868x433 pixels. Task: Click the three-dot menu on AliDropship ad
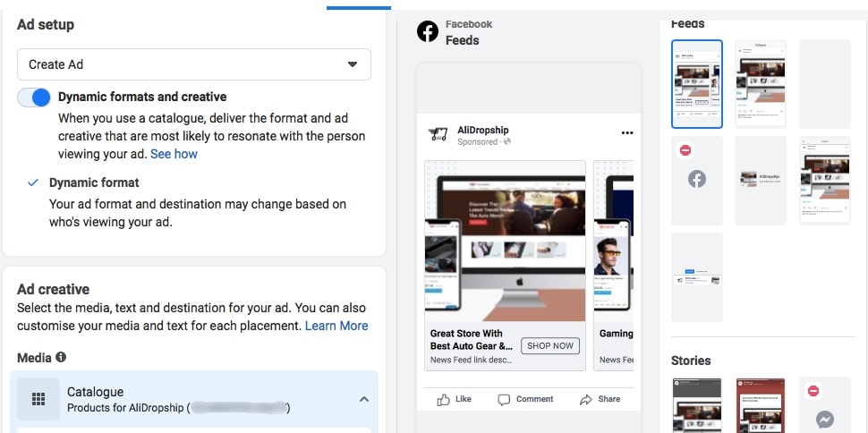pos(627,133)
